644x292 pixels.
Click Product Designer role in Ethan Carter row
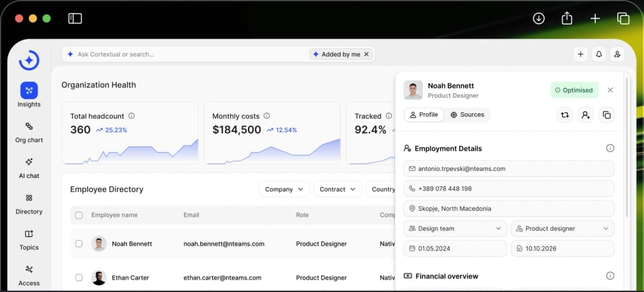(321, 278)
